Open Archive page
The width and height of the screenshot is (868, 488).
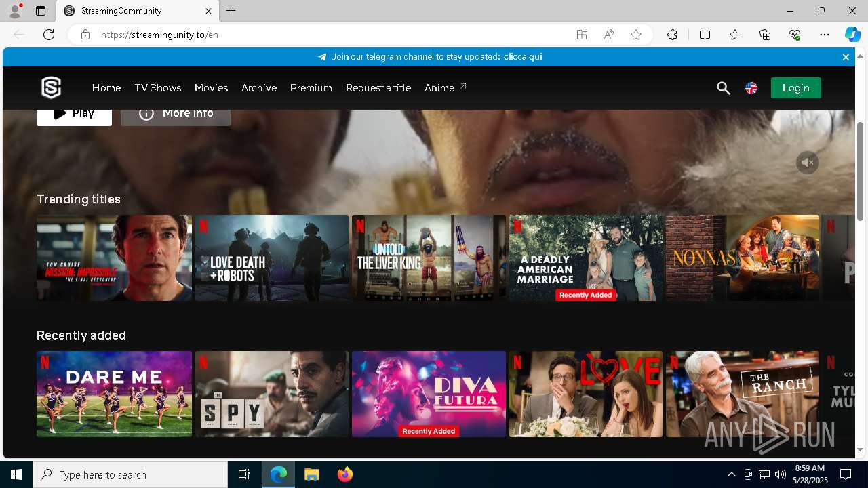click(259, 88)
